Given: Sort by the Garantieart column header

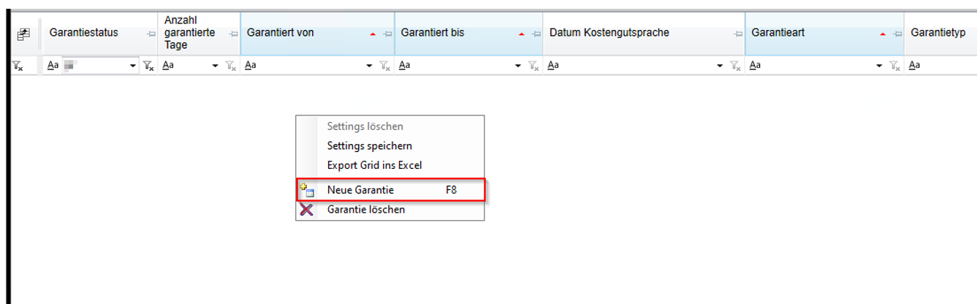Looking at the screenshot, I should coord(804,33).
